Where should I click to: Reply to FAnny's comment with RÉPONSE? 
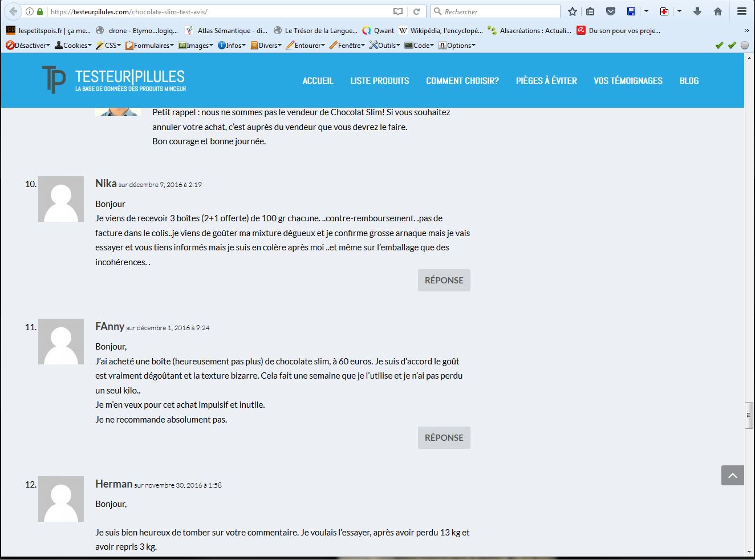(444, 437)
